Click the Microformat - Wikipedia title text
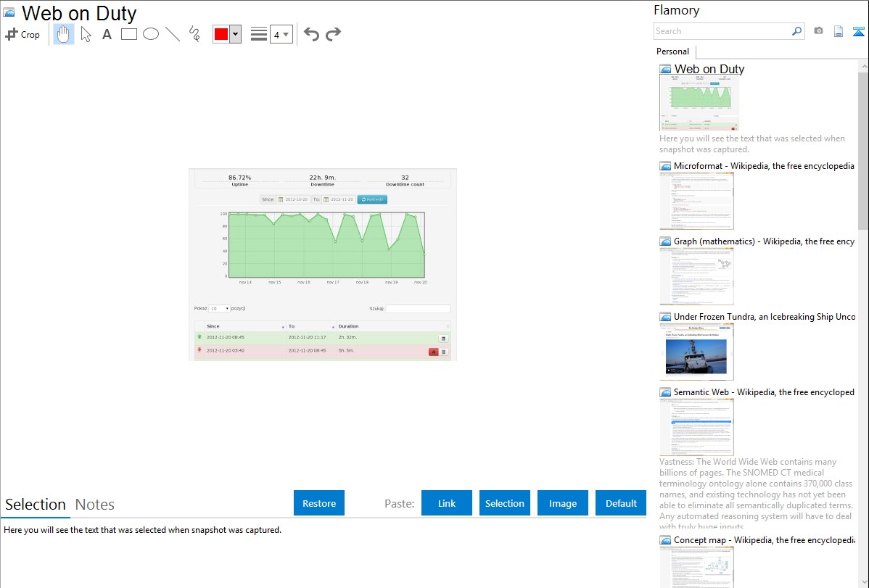 click(764, 166)
